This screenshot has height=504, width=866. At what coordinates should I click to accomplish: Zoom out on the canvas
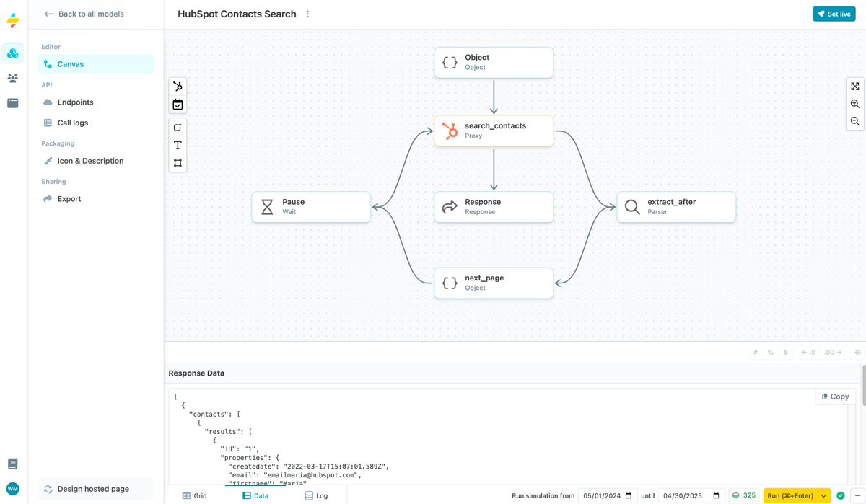[x=855, y=121]
